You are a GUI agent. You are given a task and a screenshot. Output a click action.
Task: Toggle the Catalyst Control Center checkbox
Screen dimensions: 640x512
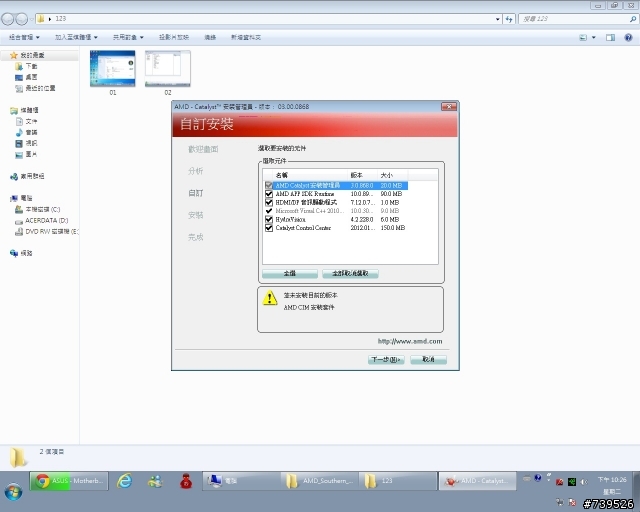tap(269, 228)
